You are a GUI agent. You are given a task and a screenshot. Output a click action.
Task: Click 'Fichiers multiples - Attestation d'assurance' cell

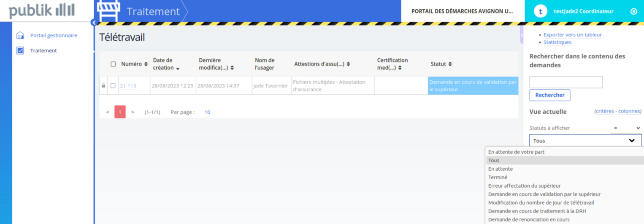pyautogui.click(x=333, y=86)
